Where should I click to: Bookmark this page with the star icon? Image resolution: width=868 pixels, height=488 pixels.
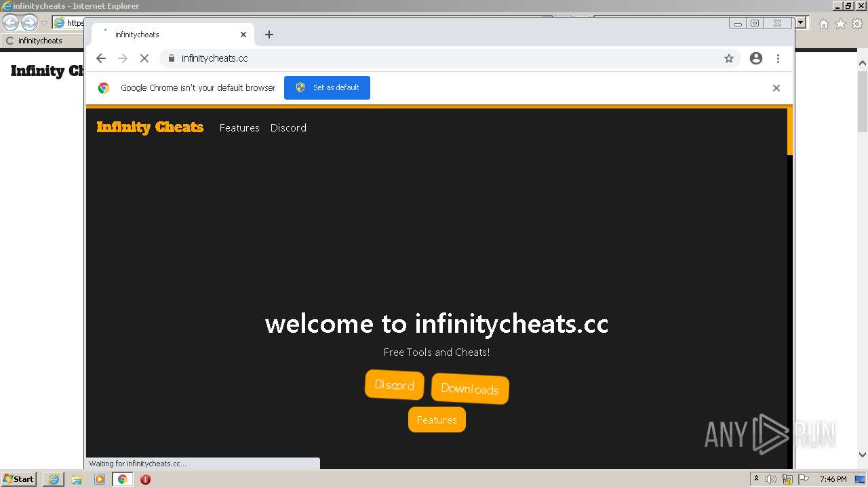tap(729, 58)
